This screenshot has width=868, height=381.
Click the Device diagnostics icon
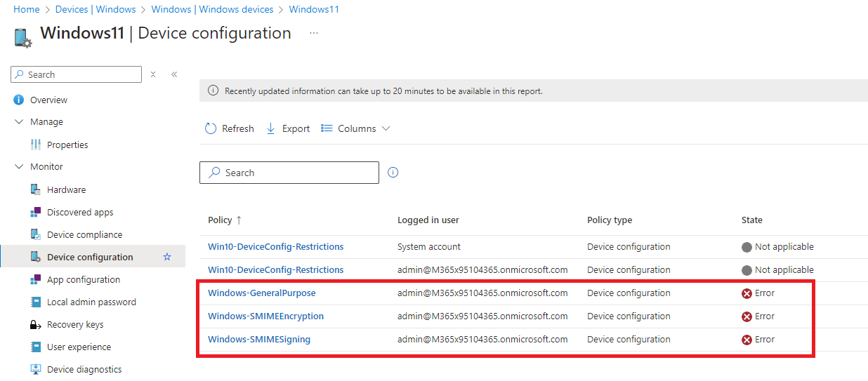click(x=36, y=369)
